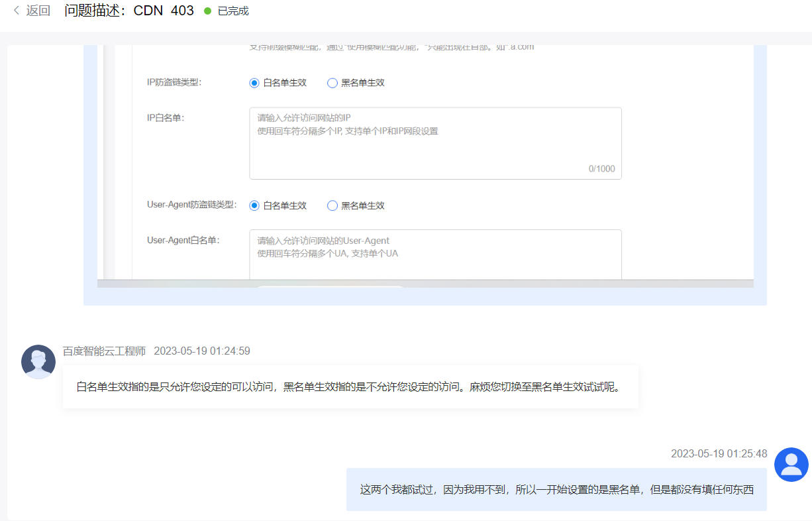This screenshot has height=521, width=812.
Task: Click the back arrow chevron icon
Action: coord(16,11)
